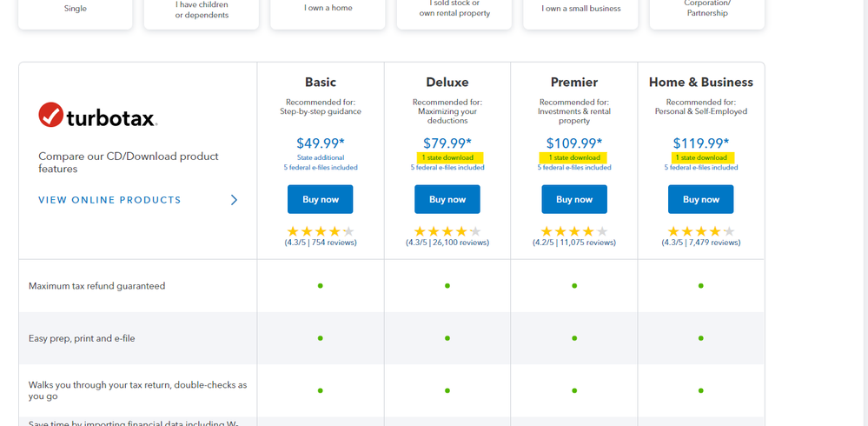Open View Online Products arrow chevron
This screenshot has width=868, height=426.
click(235, 200)
